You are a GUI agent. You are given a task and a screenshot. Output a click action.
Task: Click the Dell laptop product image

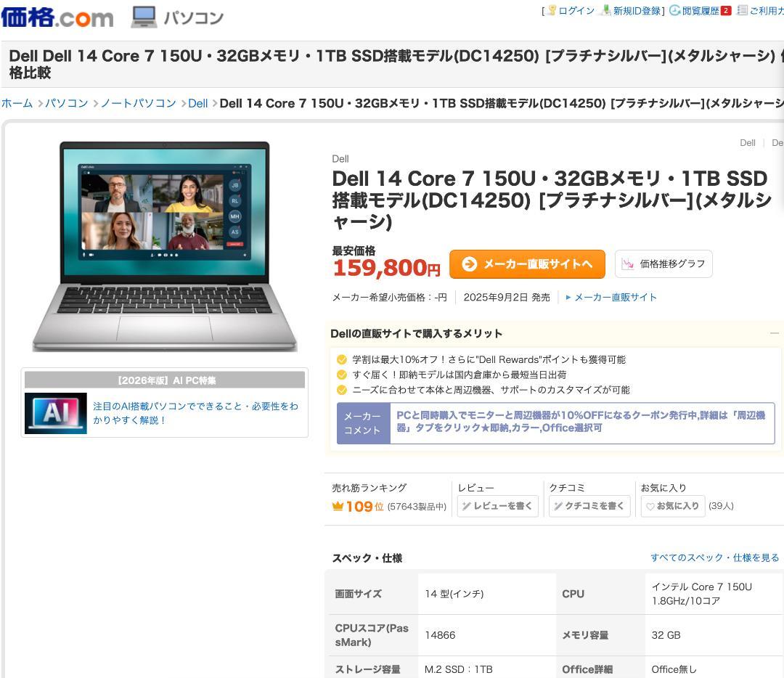(165, 247)
